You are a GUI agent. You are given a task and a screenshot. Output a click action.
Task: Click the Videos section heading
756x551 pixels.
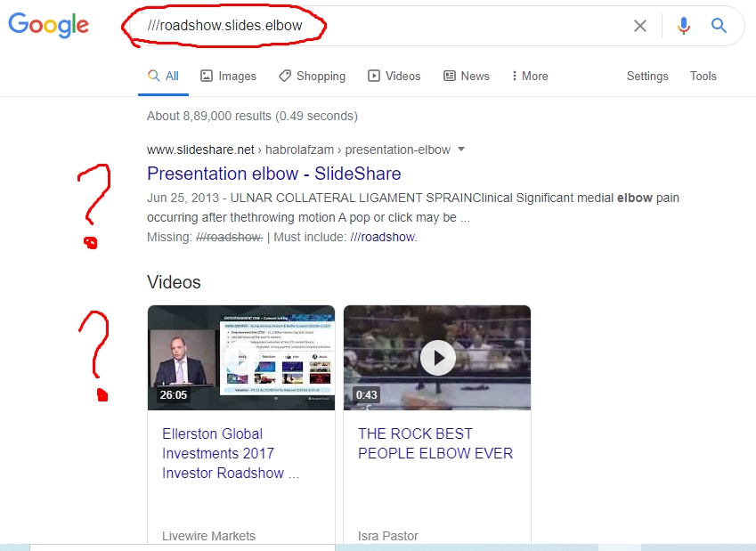point(174,282)
